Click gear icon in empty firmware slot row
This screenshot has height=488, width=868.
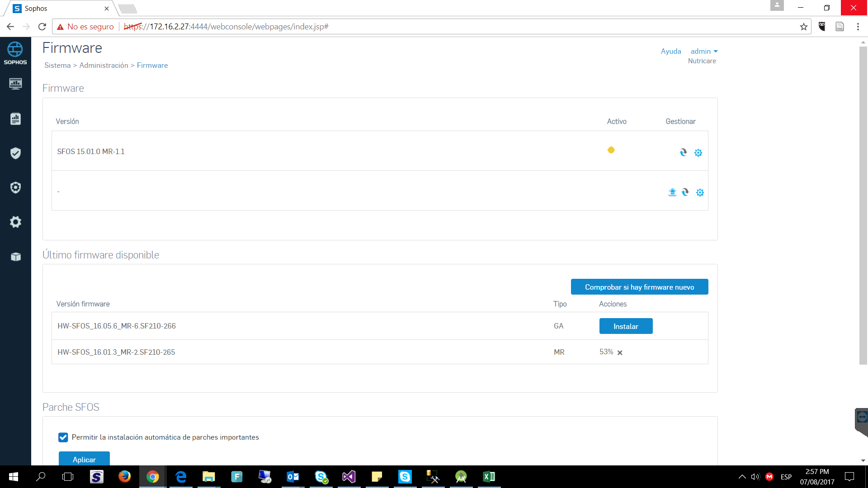point(700,192)
